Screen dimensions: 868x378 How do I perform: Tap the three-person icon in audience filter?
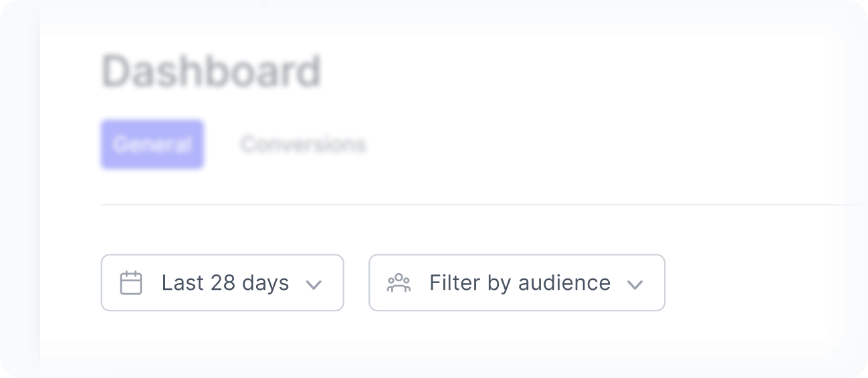[x=399, y=283]
